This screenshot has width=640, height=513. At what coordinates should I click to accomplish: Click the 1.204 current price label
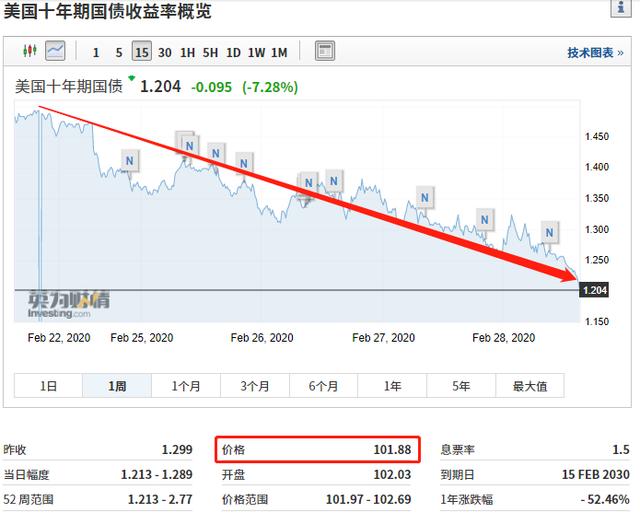[594, 290]
